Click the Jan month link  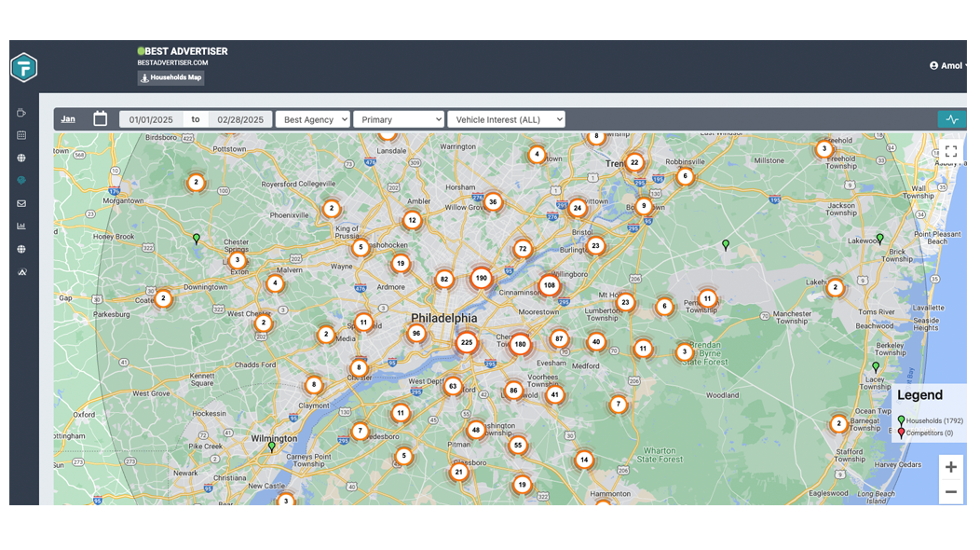pos(68,119)
